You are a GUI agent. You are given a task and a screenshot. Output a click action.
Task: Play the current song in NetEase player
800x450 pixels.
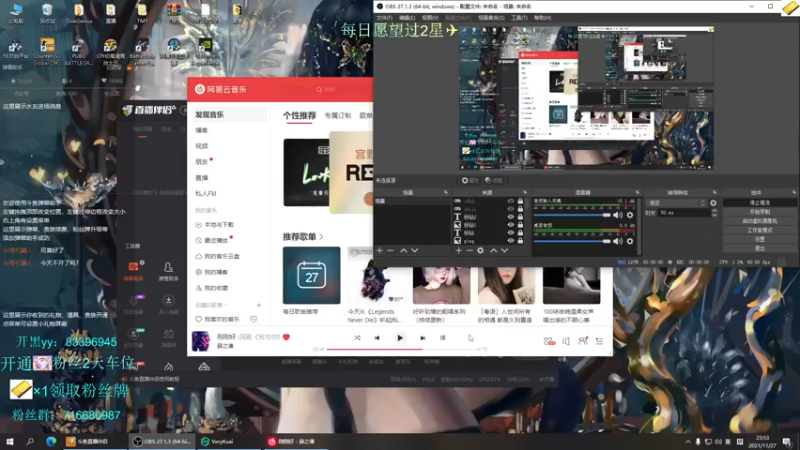pos(400,338)
